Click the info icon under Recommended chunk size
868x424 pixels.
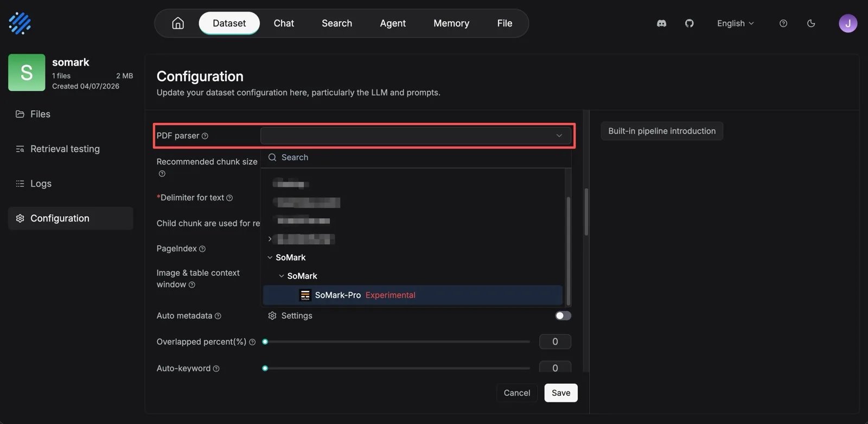coord(162,174)
